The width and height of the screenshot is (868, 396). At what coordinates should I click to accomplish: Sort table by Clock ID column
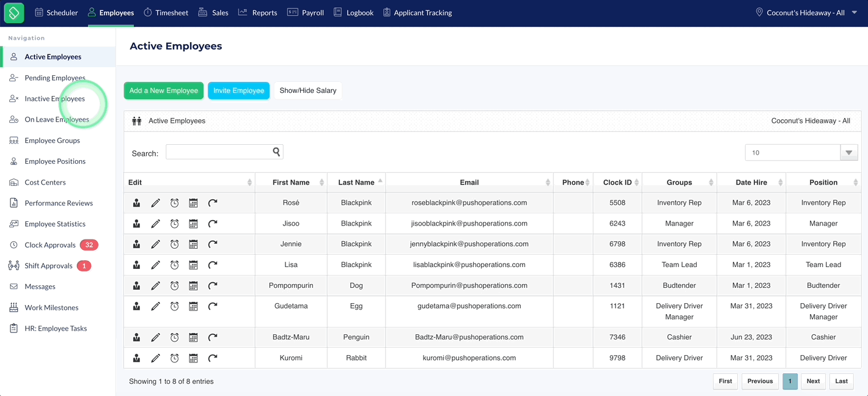[x=617, y=182]
